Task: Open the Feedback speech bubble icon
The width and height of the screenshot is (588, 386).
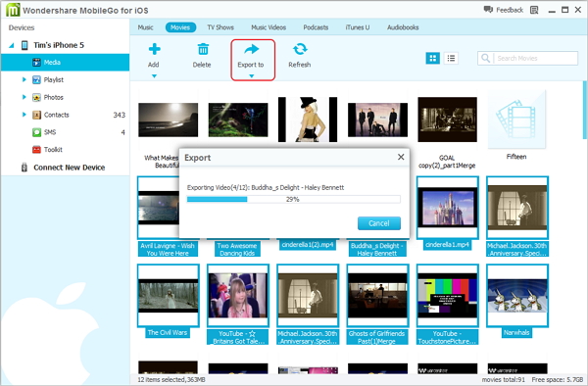Action: 488,10
